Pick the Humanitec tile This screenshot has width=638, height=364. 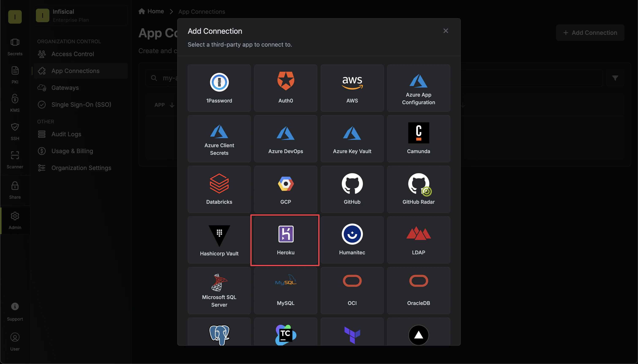click(352, 240)
